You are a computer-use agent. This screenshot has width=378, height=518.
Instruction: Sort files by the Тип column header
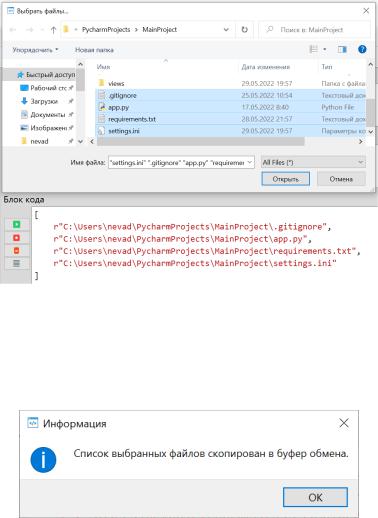(x=327, y=67)
